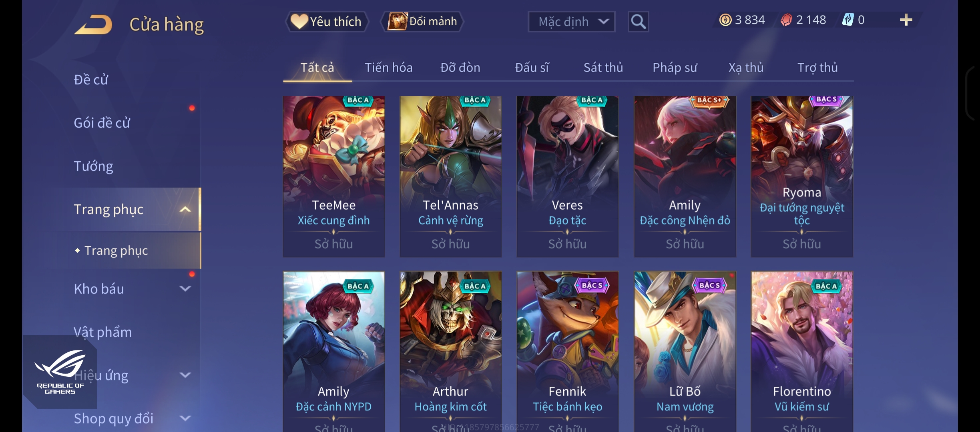Expand the Kho báu menu chevron
980x432 pixels.
click(x=185, y=288)
